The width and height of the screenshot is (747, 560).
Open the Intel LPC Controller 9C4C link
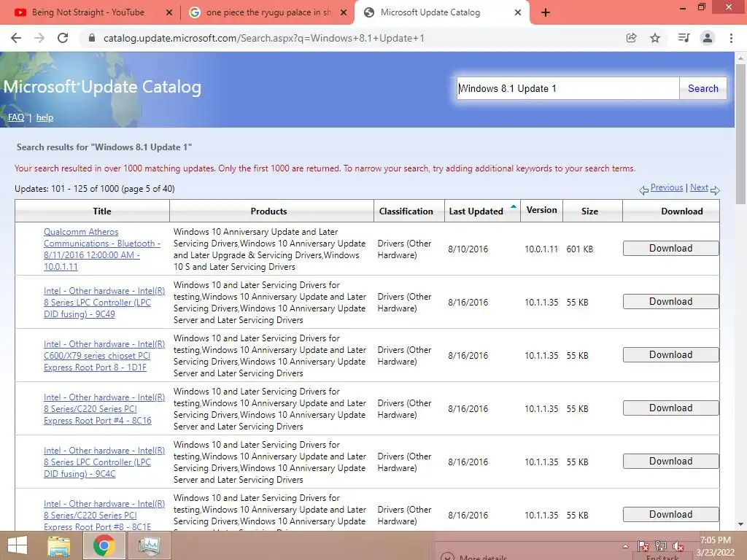pos(104,462)
